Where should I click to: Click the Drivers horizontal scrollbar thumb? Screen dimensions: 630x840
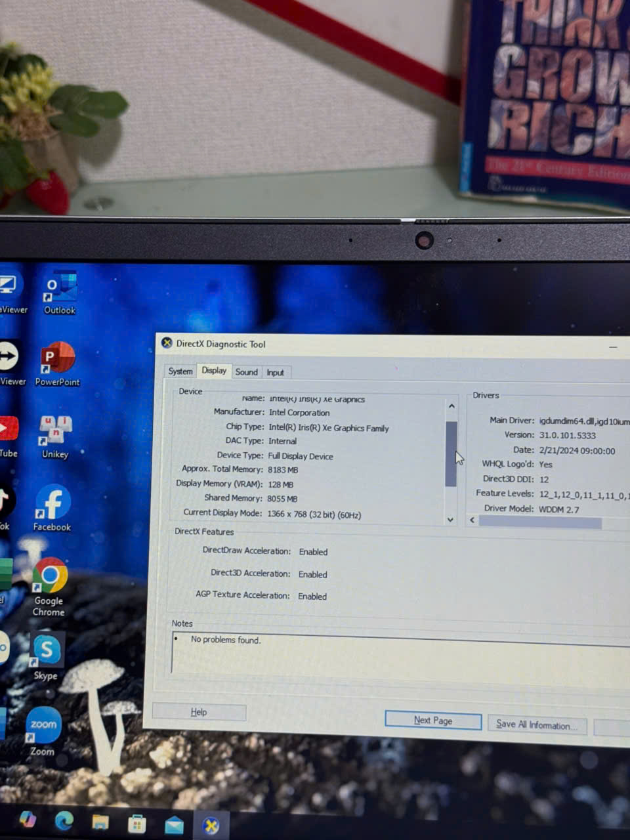click(540, 522)
